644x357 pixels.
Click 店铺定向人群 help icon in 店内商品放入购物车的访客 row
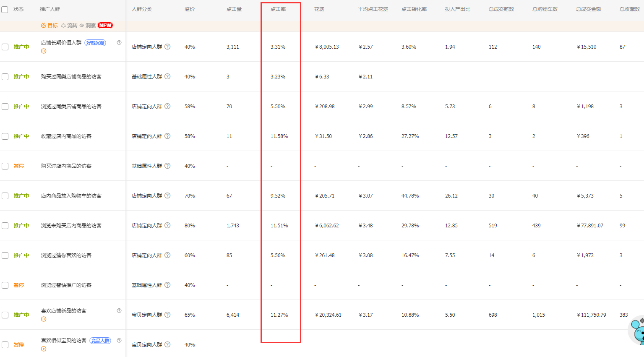[167, 195]
